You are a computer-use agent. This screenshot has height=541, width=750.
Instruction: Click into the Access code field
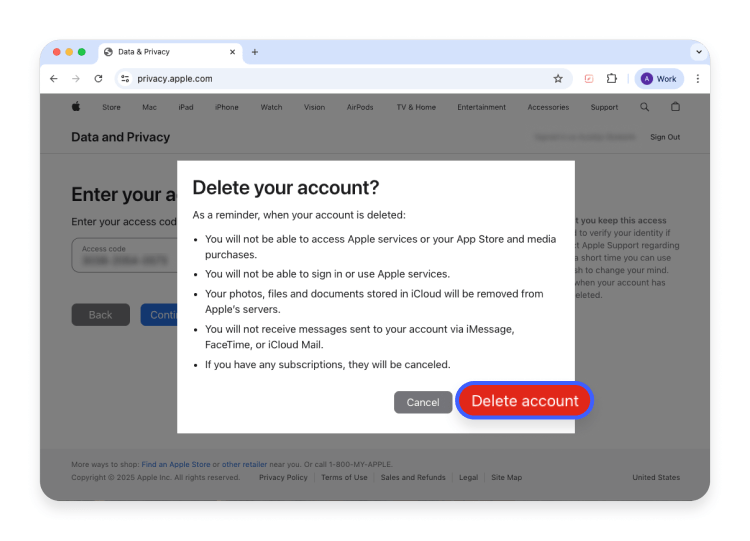[124, 255]
